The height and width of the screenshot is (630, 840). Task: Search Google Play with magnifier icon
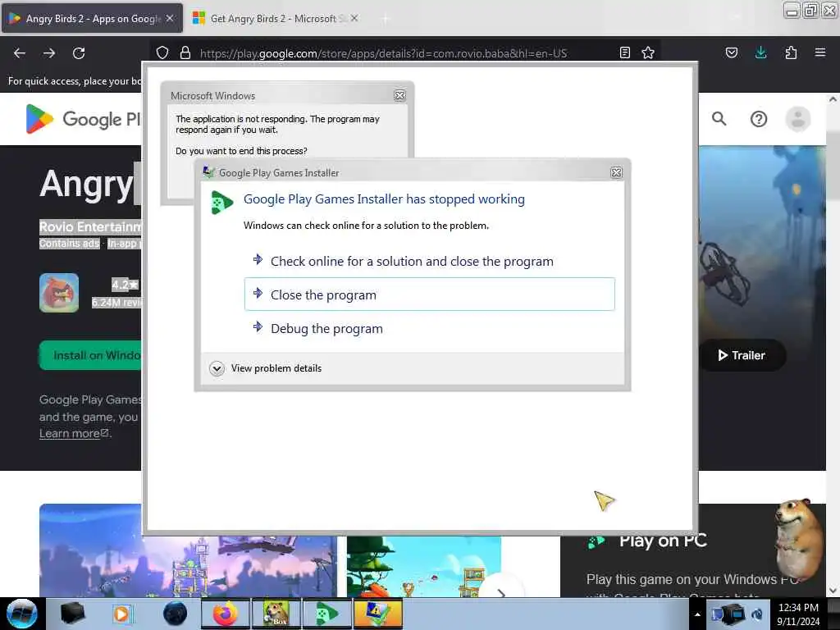click(x=719, y=118)
